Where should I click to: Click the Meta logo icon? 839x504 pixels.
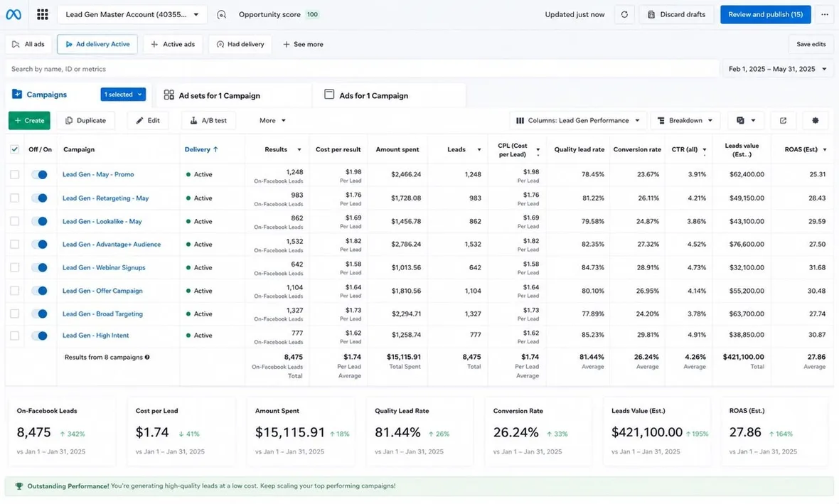(14, 14)
